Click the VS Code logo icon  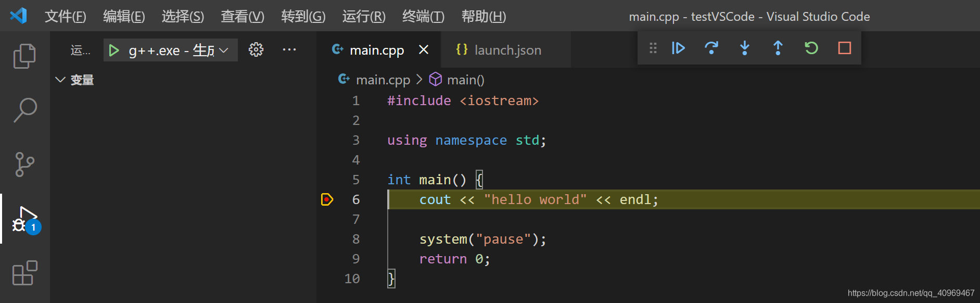pyautogui.click(x=18, y=16)
